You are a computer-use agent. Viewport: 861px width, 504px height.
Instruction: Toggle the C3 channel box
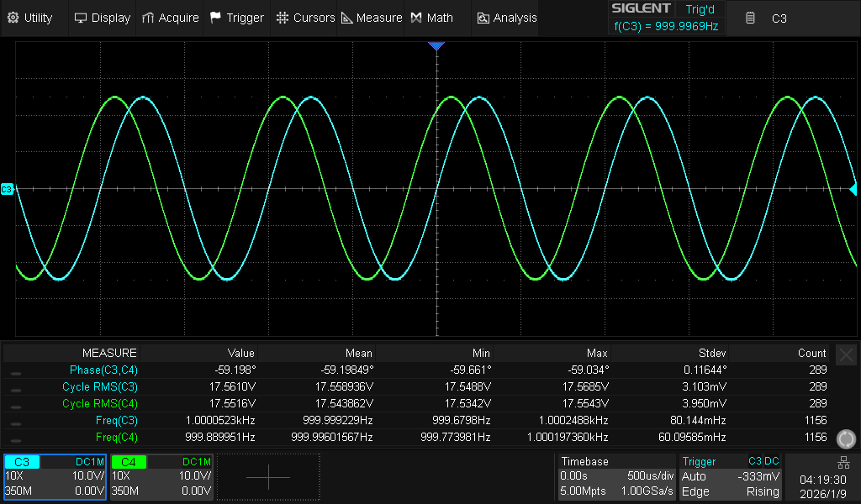click(55, 476)
